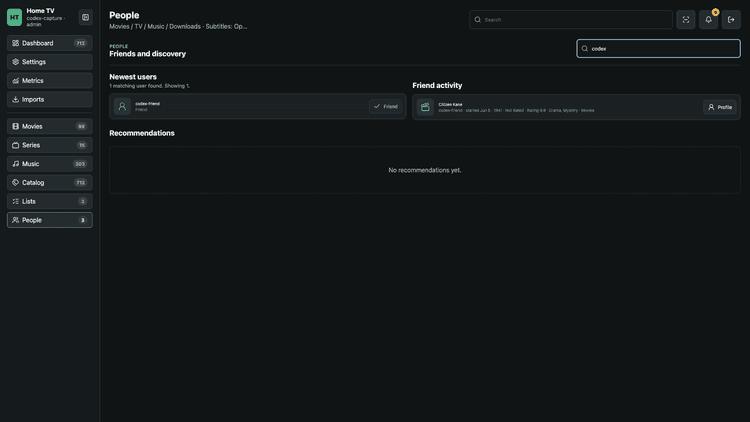
Task: Click the Dashboard grid icon
Action: (15, 43)
